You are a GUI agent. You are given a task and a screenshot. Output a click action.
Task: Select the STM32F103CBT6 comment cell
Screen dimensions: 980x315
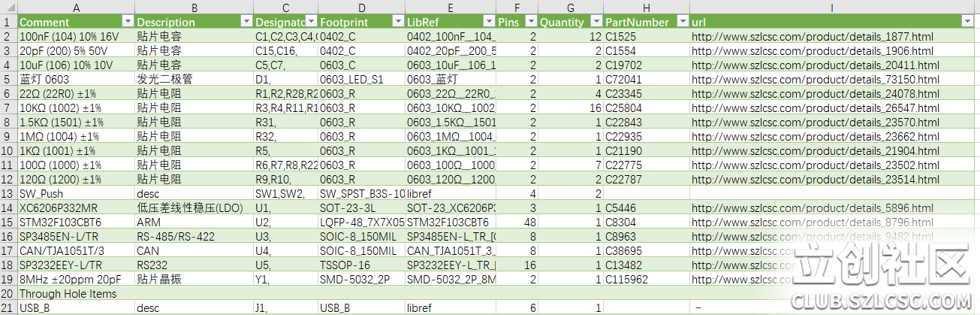point(60,222)
